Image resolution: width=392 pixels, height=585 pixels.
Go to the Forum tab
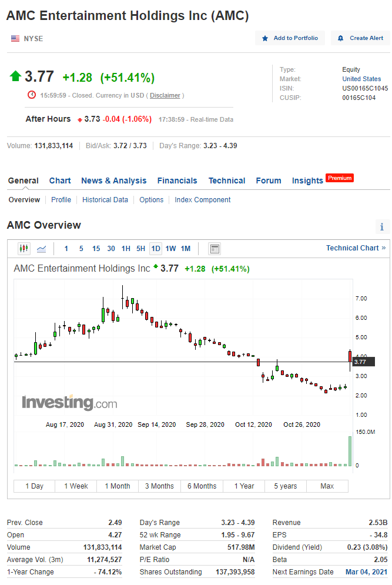click(269, 180)
